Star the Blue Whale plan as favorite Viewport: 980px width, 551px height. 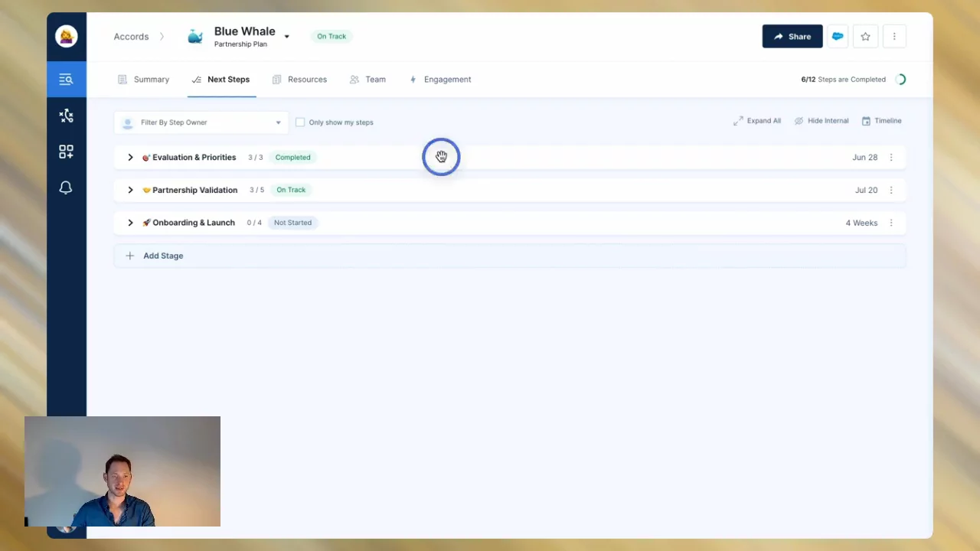point(865,36)
